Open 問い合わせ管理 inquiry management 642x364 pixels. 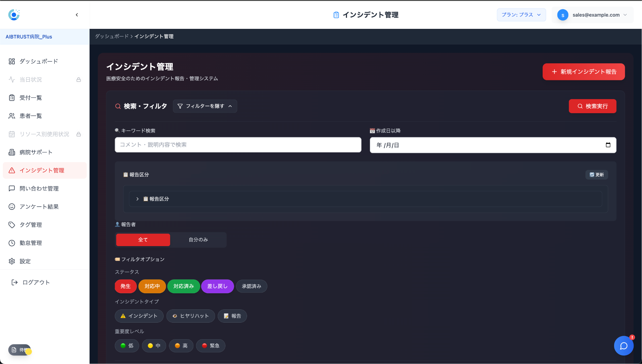point(39,188)
